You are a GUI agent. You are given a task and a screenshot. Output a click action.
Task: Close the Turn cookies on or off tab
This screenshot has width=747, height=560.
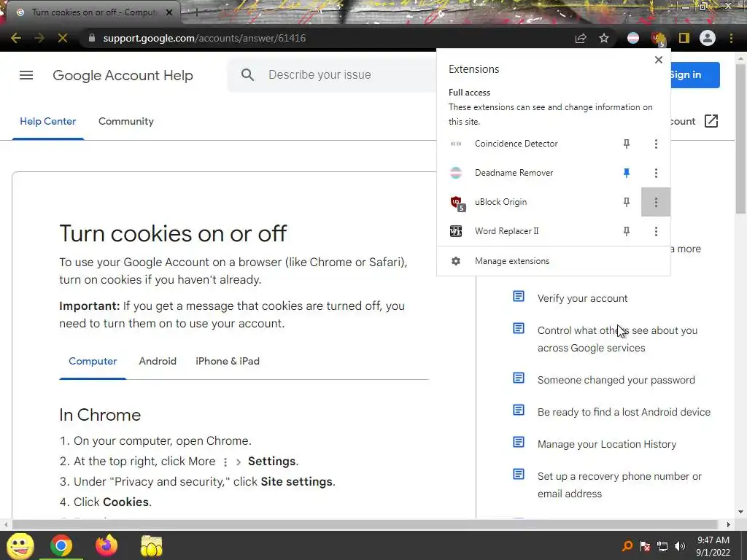169,12
